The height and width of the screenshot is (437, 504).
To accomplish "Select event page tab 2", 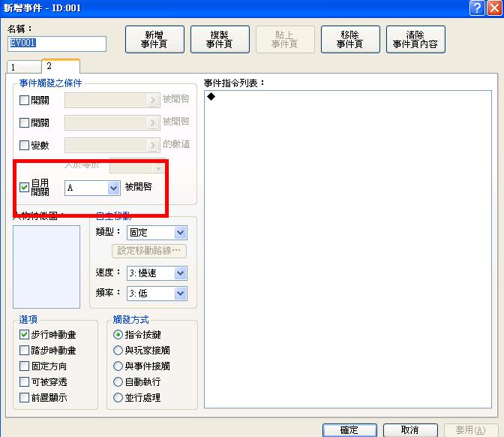I will 61,66.
